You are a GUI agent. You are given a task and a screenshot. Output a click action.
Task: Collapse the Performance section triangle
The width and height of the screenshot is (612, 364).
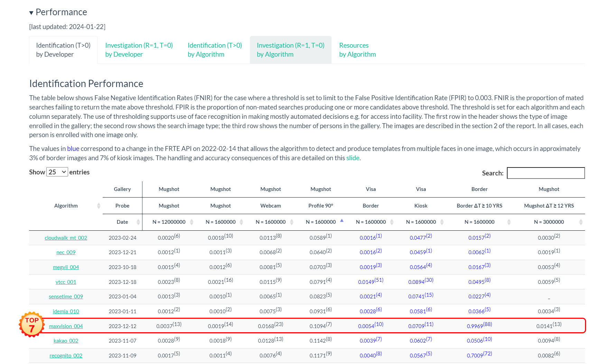click(31, 13)
